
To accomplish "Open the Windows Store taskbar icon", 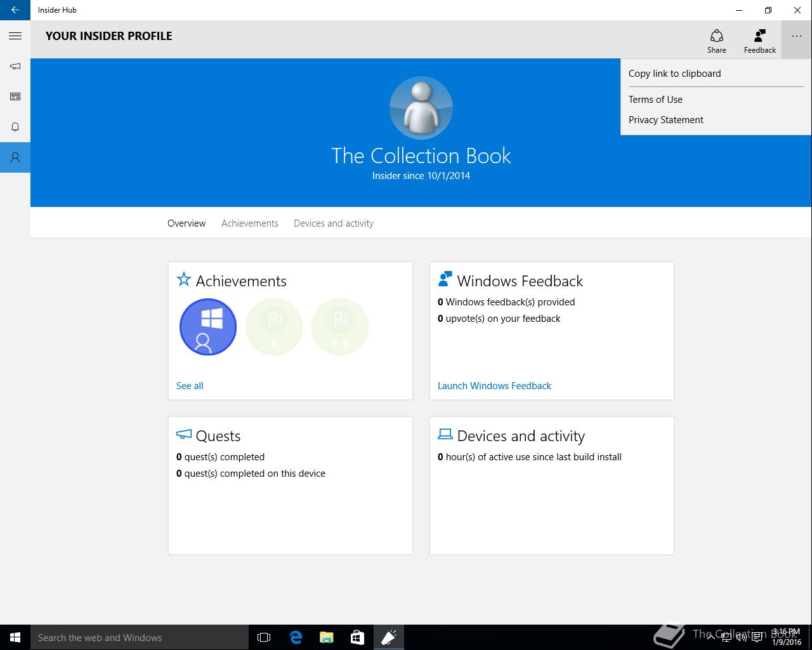I will pos(357,637).
